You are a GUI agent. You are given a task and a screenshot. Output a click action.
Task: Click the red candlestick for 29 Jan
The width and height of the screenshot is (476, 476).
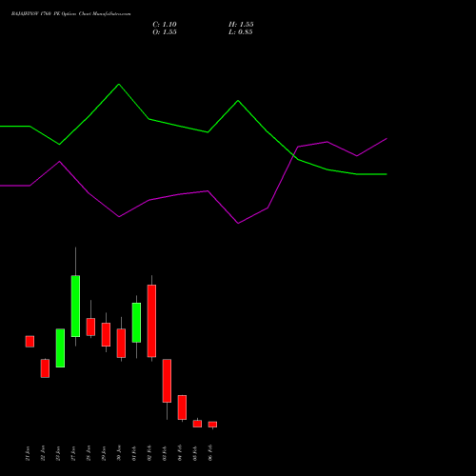106,334
